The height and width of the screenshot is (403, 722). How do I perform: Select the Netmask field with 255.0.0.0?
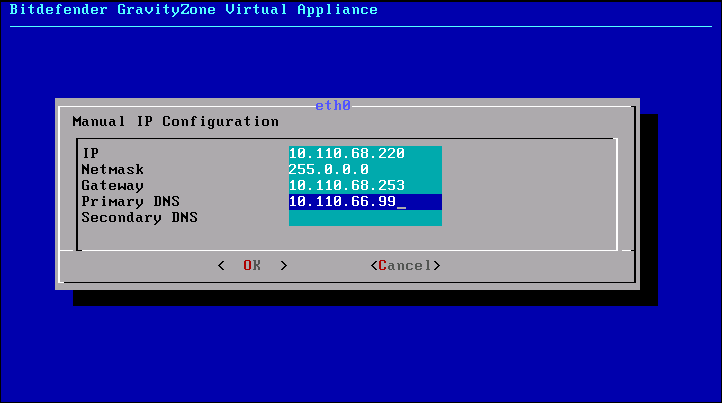(365, 169)
